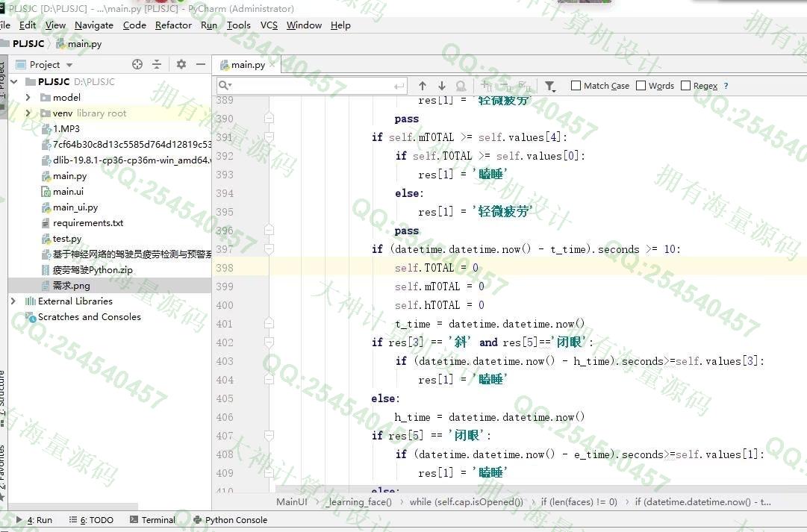The image size is (807, 532).
Task: Click the Terminal tool window icon
Action: pos(134,519)
